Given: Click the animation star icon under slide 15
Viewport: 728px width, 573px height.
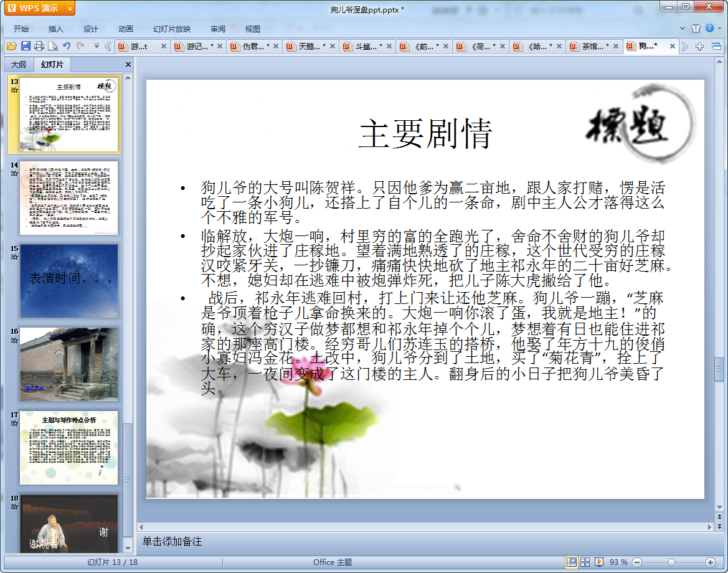Looking at the screenshot, I should pos(14,257).
